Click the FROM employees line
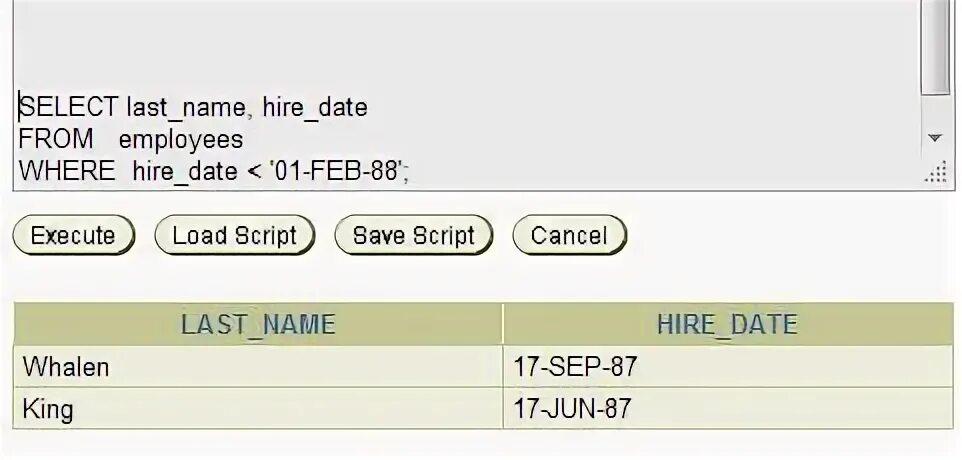Image resolution: width=962 pixels, height=460 pixels. pos(131,139)
